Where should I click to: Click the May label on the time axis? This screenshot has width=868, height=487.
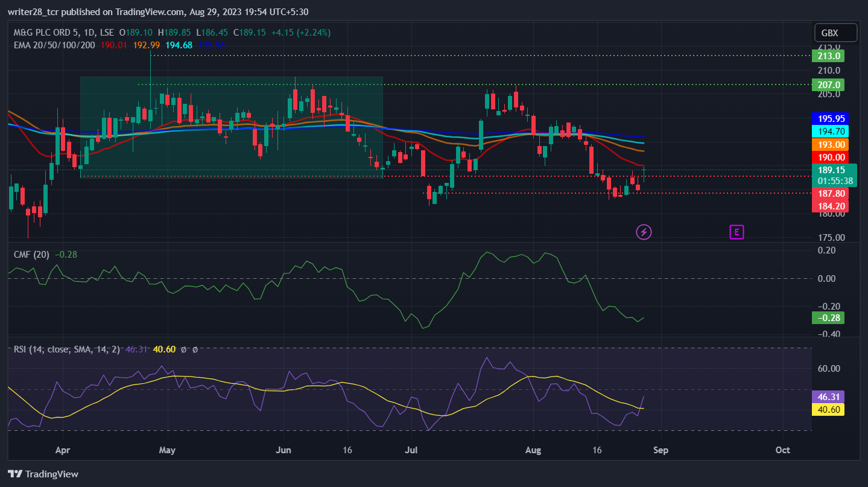[167, 450]
